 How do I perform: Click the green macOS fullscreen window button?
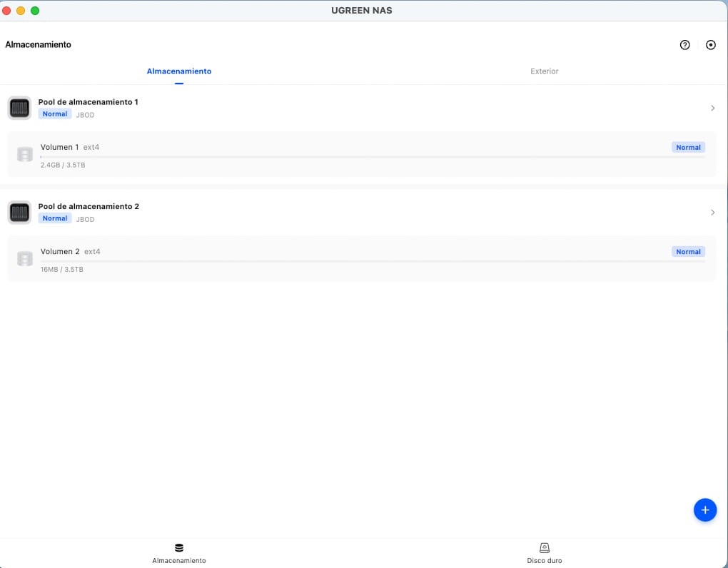tap(35, 11)
